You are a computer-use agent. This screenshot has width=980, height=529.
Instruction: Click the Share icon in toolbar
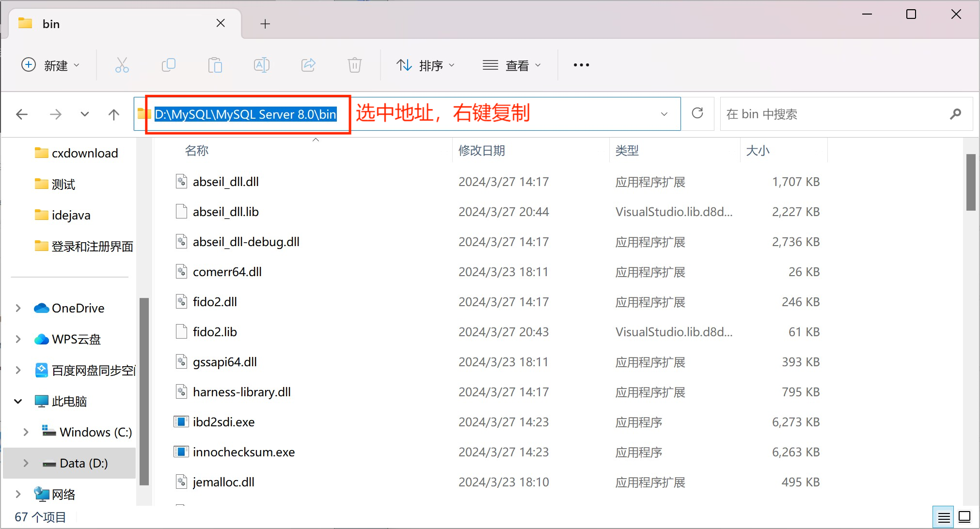pyautogui.click(x=308, y=65)
